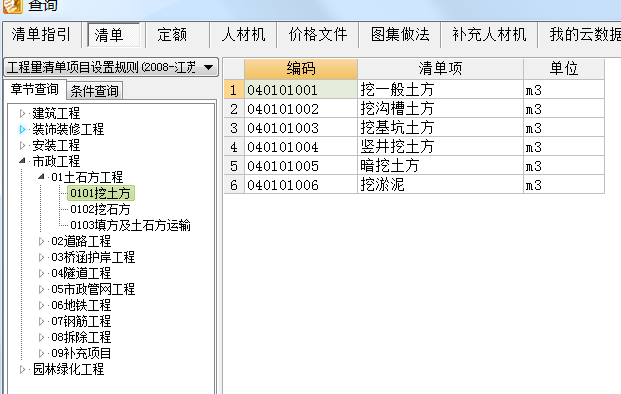Sort by the 编码 column header

point(301,69)
